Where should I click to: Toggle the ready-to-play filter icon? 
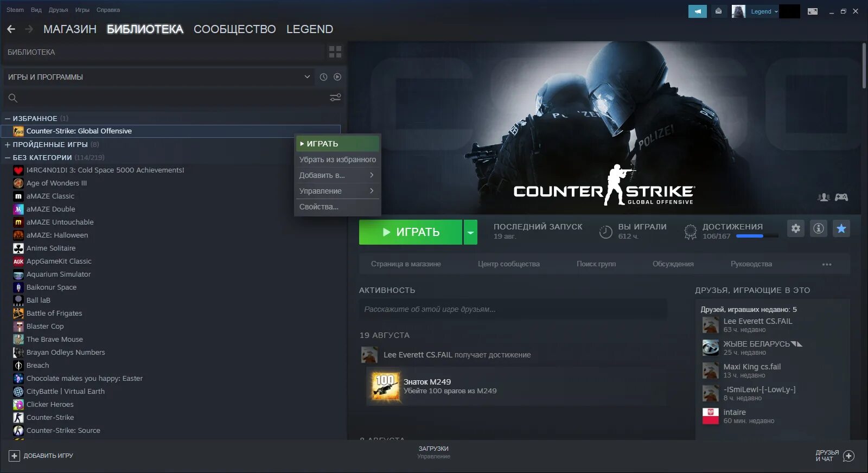337,77
